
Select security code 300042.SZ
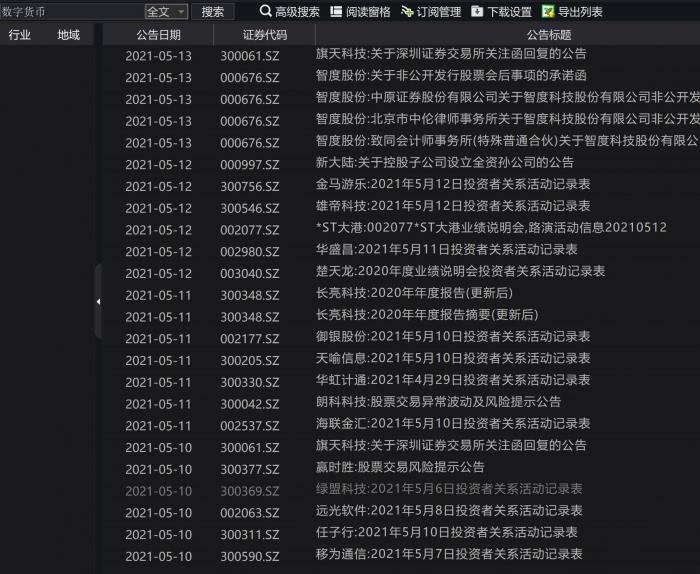(x=250, y=404)
